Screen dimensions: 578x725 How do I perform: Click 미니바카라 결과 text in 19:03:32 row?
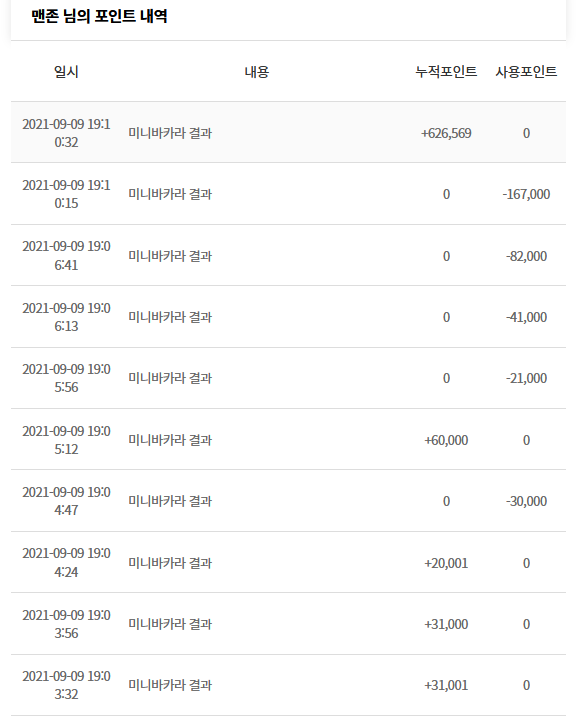tap(170, 685)
